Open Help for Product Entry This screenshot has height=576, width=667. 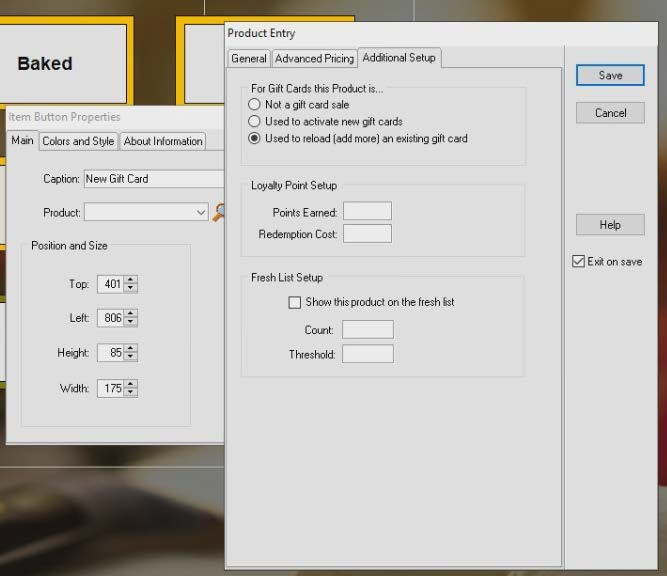[610, 225]
